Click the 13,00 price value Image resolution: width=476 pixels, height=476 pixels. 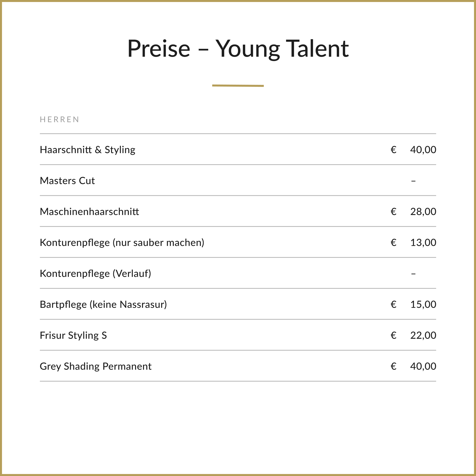click(x=423, y=243)
